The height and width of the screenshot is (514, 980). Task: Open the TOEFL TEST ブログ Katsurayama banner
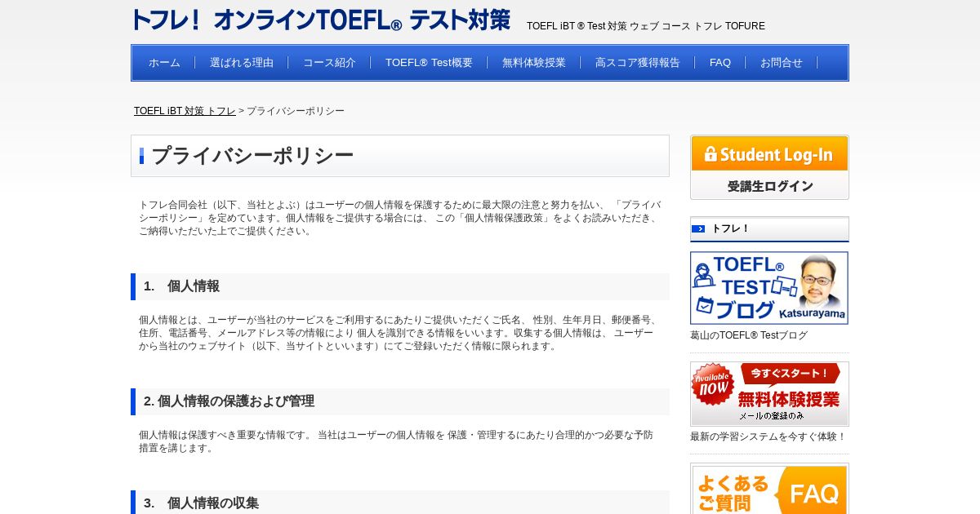tap(769, 288)
